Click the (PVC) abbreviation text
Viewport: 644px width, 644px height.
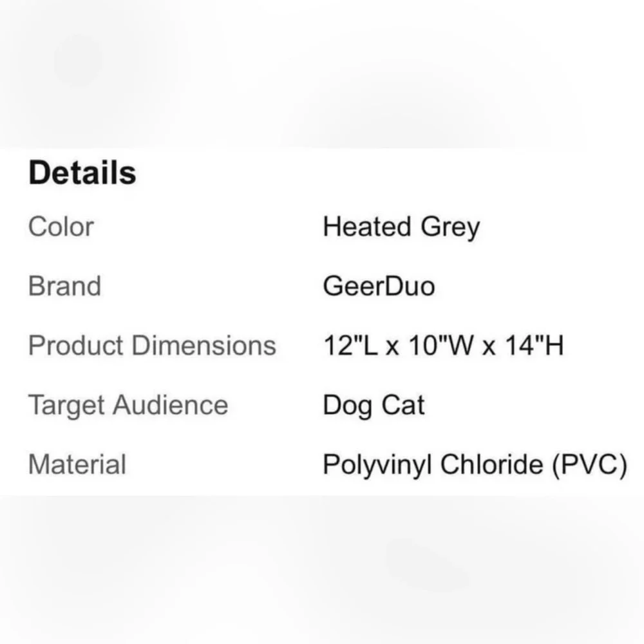pos(590,466)
